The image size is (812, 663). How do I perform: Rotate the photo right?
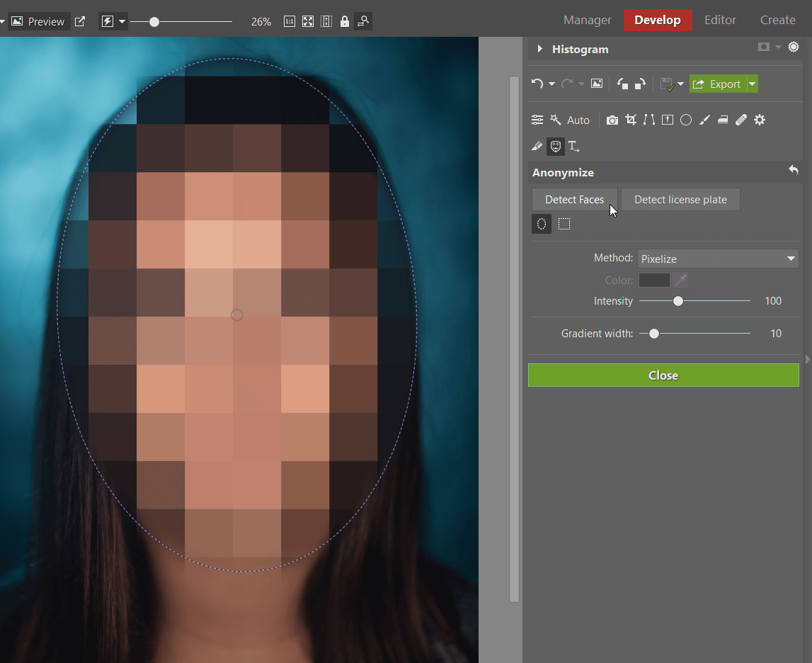click(641, 84)
